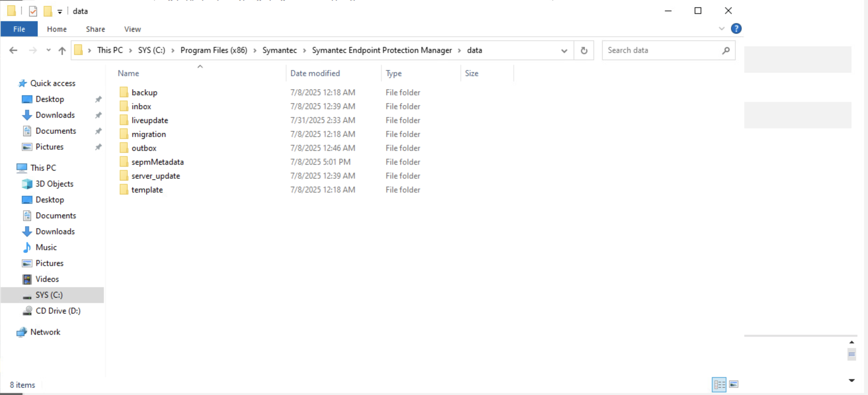Expand the ribbon with chevron
868x395 pixels.
721,29
